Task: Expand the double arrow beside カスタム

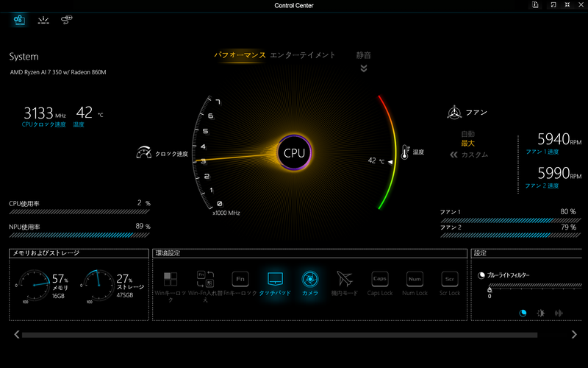Action: pyautogui.click(x=453, y=155)
